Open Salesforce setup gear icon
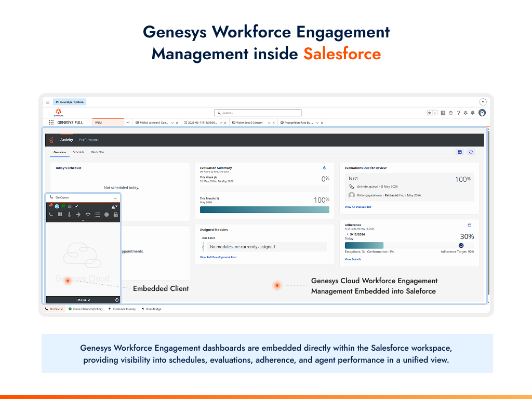 [465, 113]
